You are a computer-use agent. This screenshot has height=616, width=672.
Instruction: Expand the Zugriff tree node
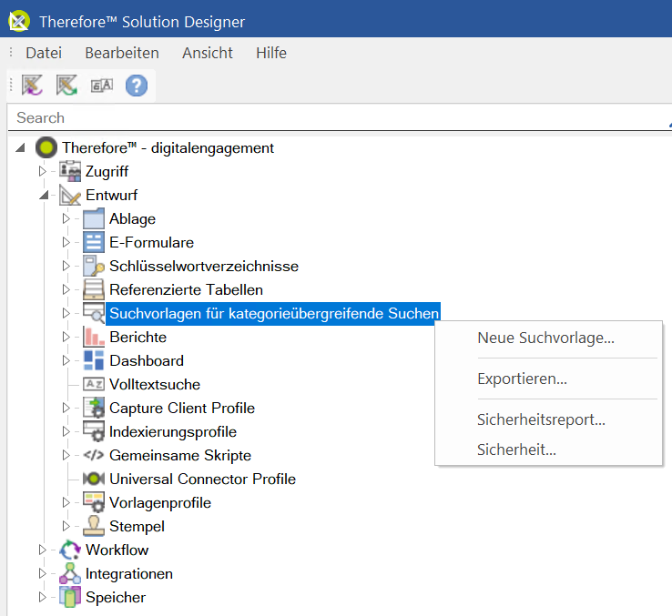pos(42,171)
